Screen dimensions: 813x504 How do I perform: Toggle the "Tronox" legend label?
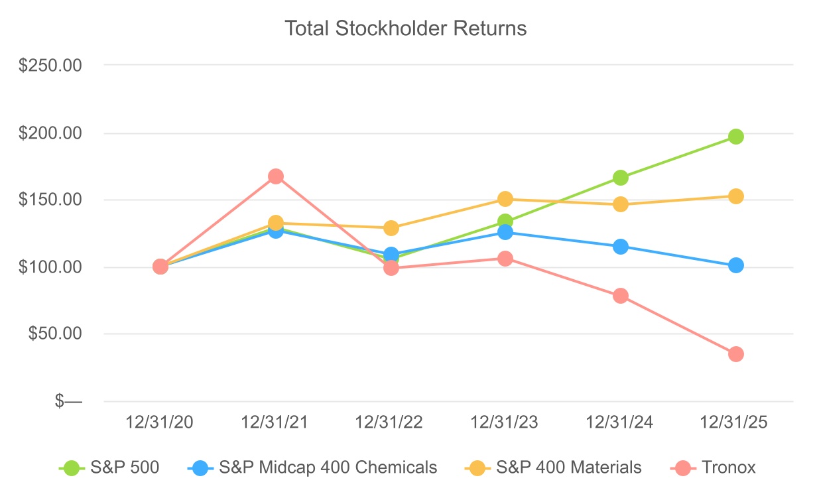click(x=727, y=468)
